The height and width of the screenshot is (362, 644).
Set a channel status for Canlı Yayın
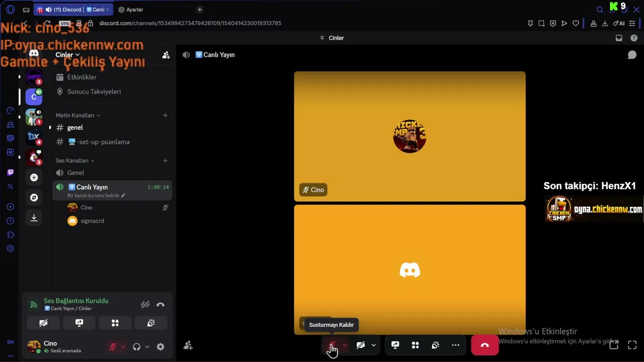[96, 196]
